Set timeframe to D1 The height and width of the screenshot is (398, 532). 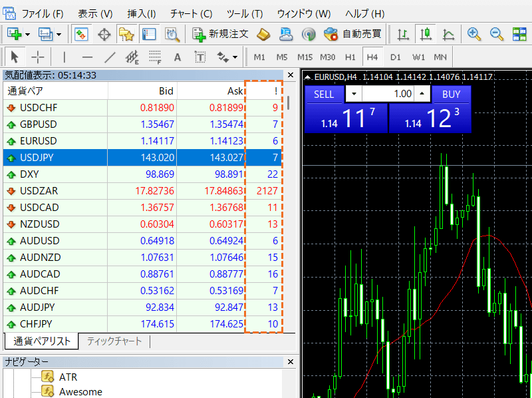395,57
